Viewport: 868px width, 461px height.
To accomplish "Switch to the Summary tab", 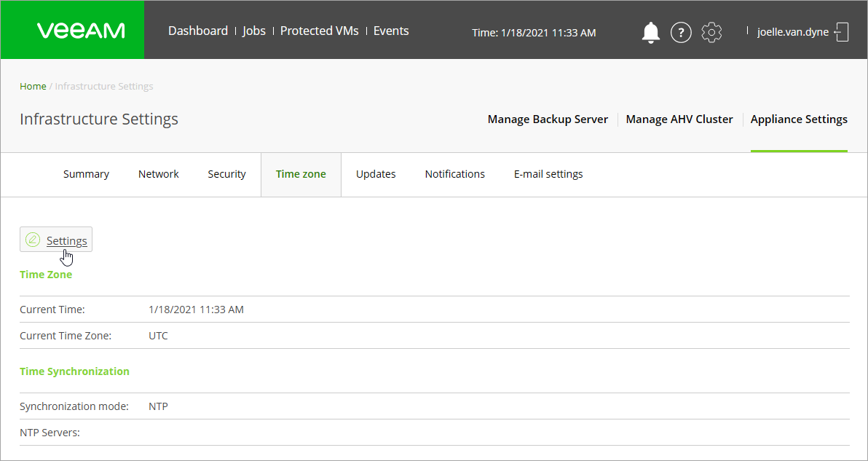I will pos(86,174).
